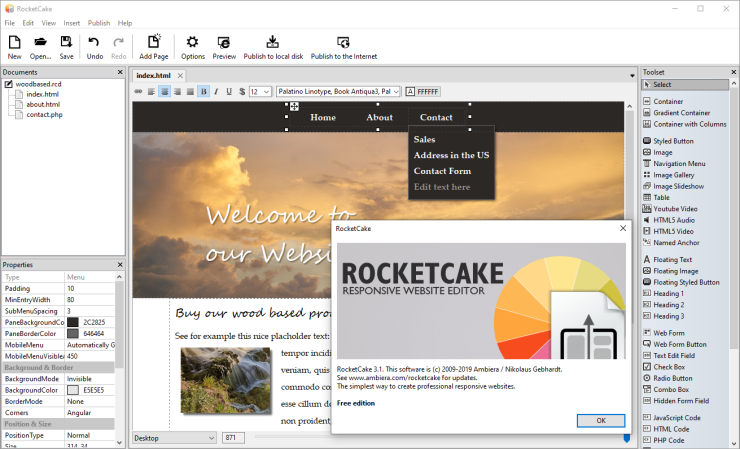Toggle strikethrough formatting

pyautogui.click(x=242, y=92)
